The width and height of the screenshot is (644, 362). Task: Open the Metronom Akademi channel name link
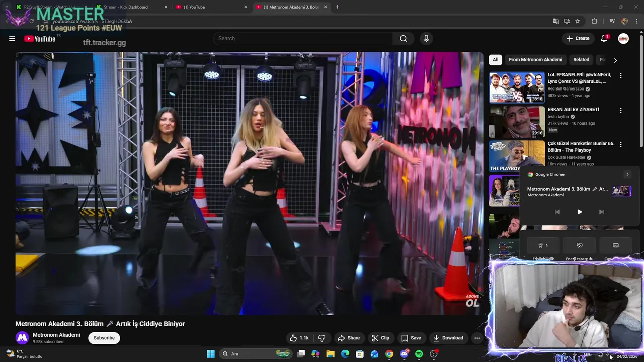pos(56,335)
